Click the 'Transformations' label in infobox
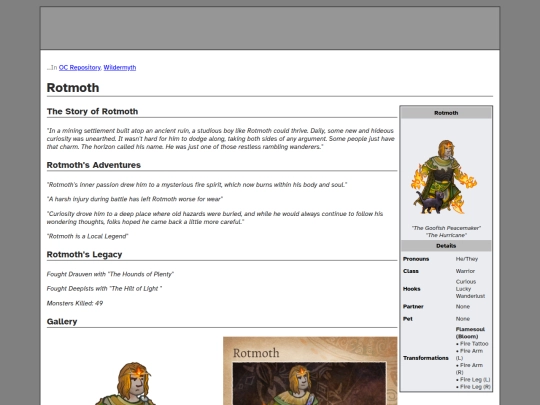Image resolution: width=540 pixels, height=405 pixels. pyautogui.click(x=426, y=358)
